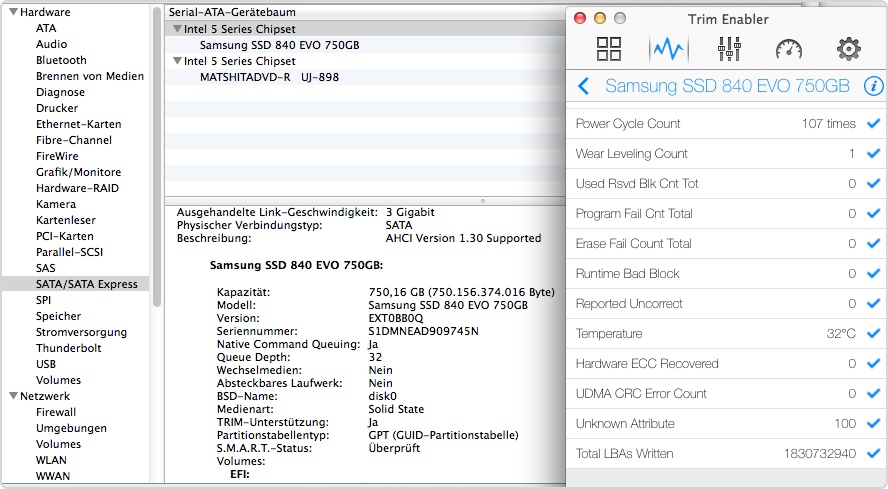Toggle the Power Cycle Count checkmark
Image resolution: width=888 pixels, height=489 pixels.
pyautogui.click(x=873, y=124)
